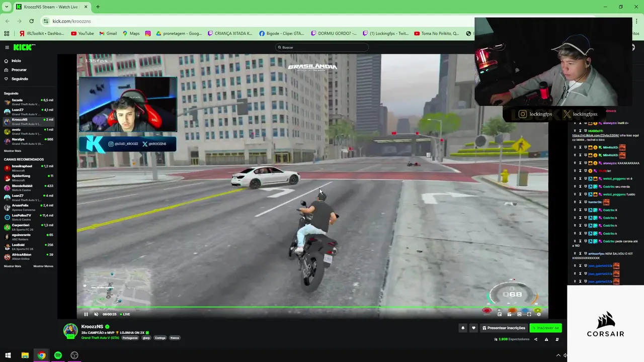Screen dimensions: 644x362
Task: Open Procurar in sidebar
Action: pyautogui.click(x=19, y=70)
